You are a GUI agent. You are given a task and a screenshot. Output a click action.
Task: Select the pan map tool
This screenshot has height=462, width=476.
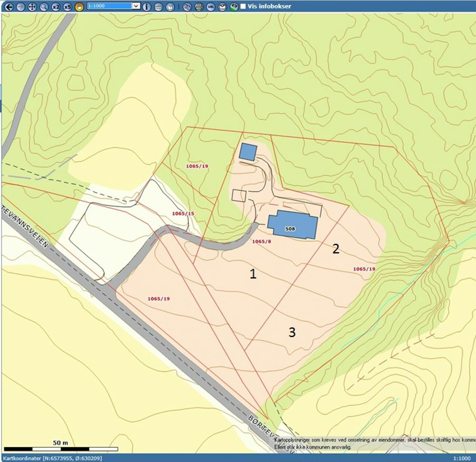point(32,7)
